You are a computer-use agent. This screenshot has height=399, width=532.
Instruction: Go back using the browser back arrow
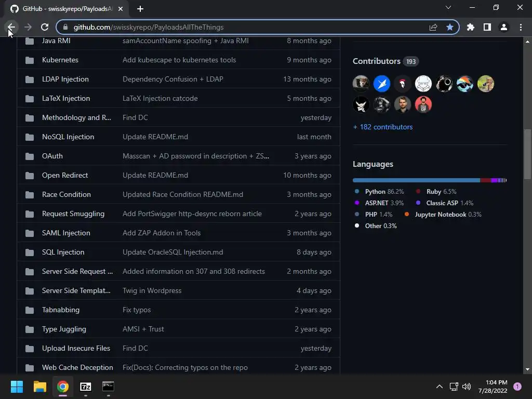click(11, 27)
